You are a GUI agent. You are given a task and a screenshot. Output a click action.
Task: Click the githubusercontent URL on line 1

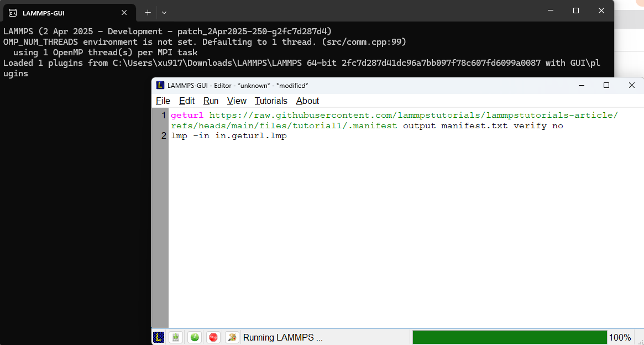coord(413,116)
